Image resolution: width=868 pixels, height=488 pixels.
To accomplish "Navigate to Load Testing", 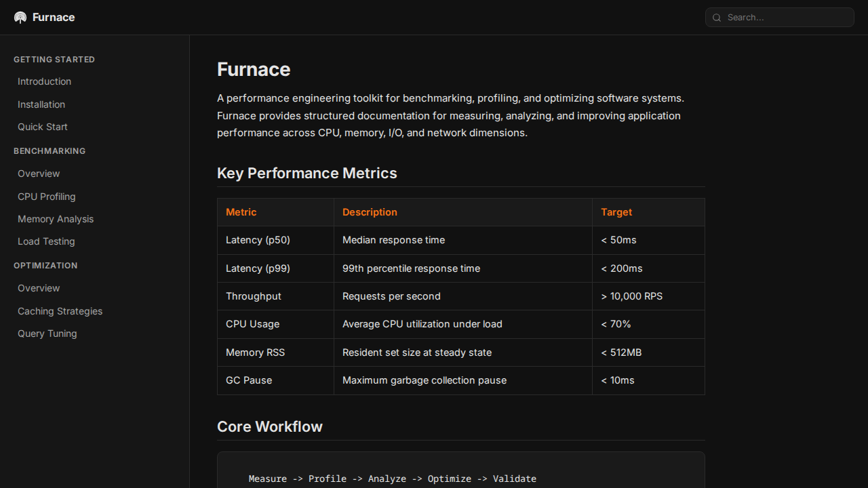I will click(46, 241).
